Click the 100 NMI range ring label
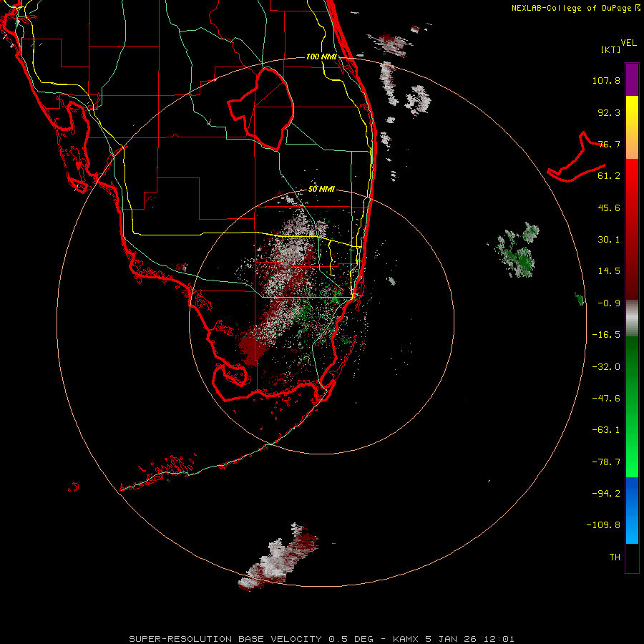Screen dimensions: 644x644 [x=321, y=57]
